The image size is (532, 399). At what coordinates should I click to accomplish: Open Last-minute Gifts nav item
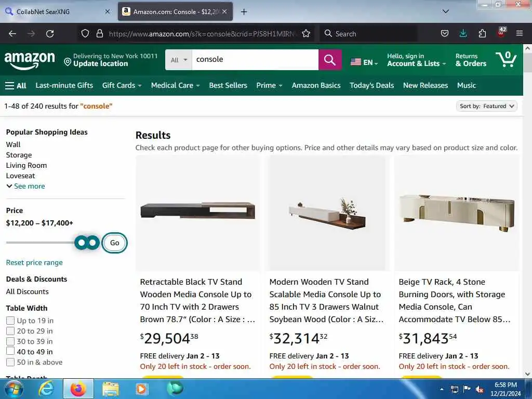pos(64,86)
